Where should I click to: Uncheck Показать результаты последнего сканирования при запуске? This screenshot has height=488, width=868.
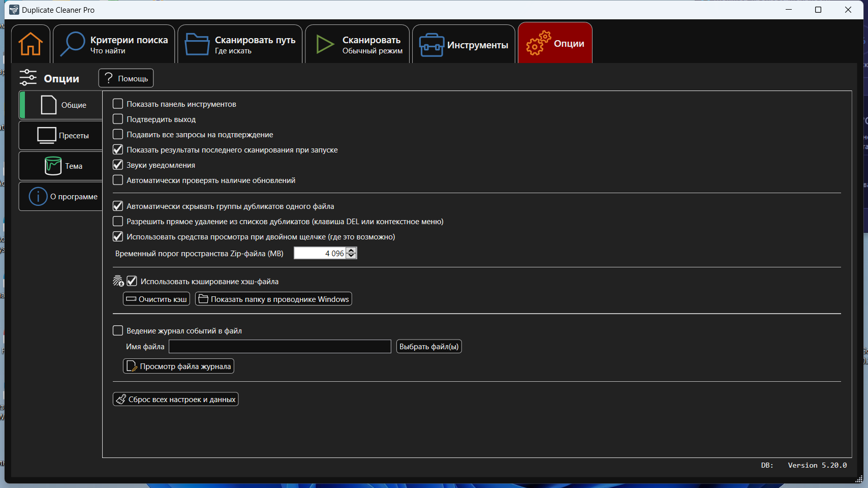click(118, 149)
